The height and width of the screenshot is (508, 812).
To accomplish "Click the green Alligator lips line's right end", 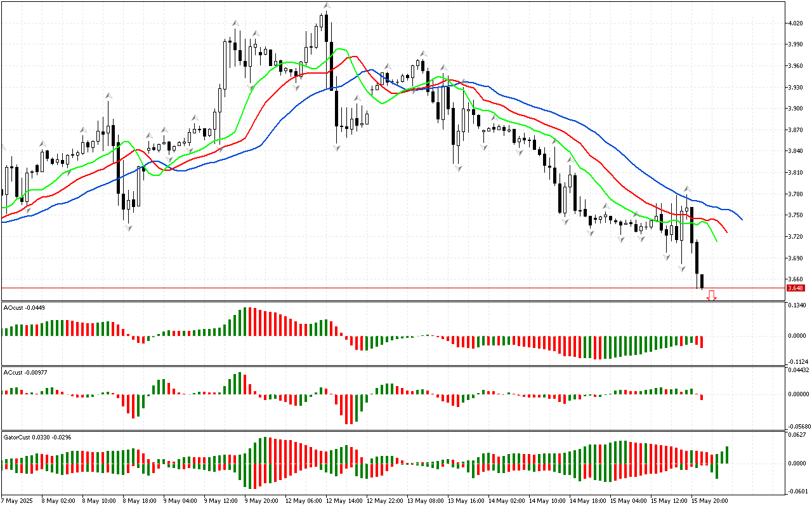I will click(x=717, y=241).
